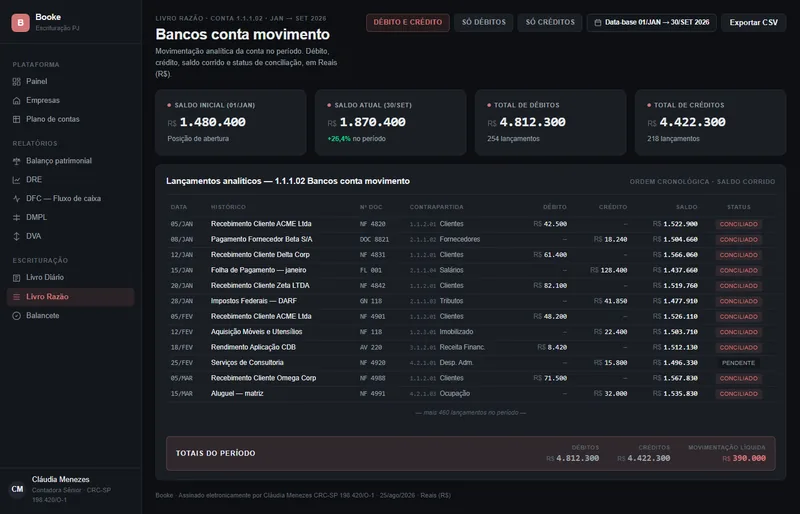Click document number 'NF 4920'
Screen dimensions: 800x514
coord(372,363)
